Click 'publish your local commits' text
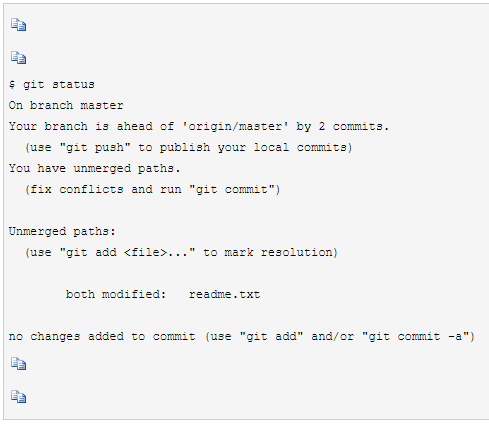Viewport: 489px width, 424px height. 253,148
